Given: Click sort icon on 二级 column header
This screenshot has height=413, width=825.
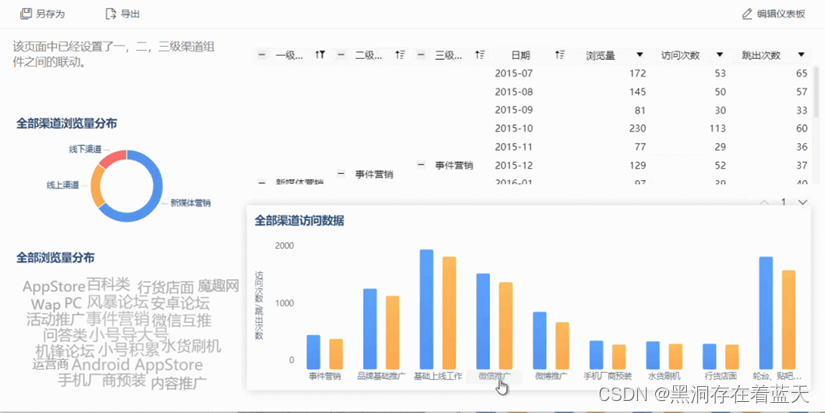Looking at the screenshot, I should (400, 55).
